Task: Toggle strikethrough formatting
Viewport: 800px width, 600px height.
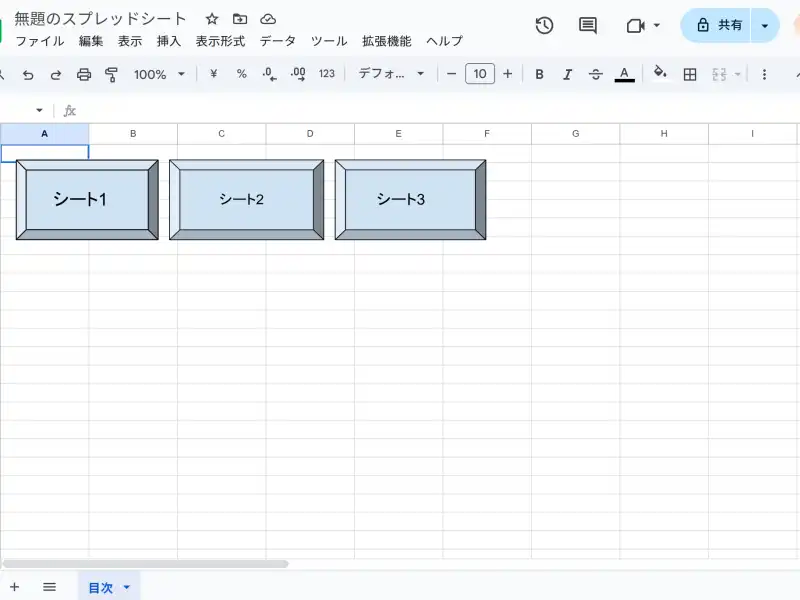Action: (595, 74)
